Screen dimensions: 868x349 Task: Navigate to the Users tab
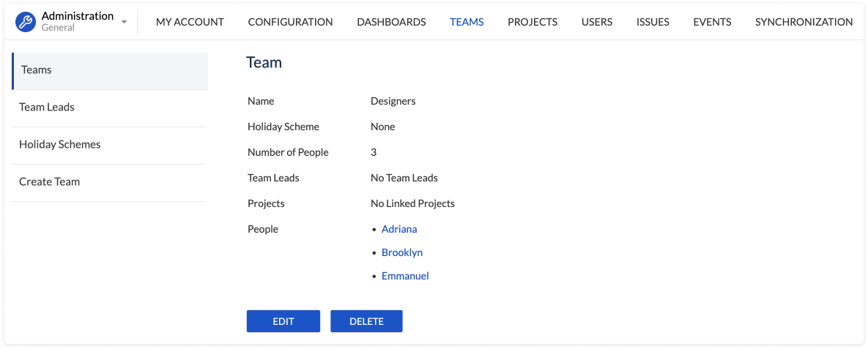click(597, 22)
